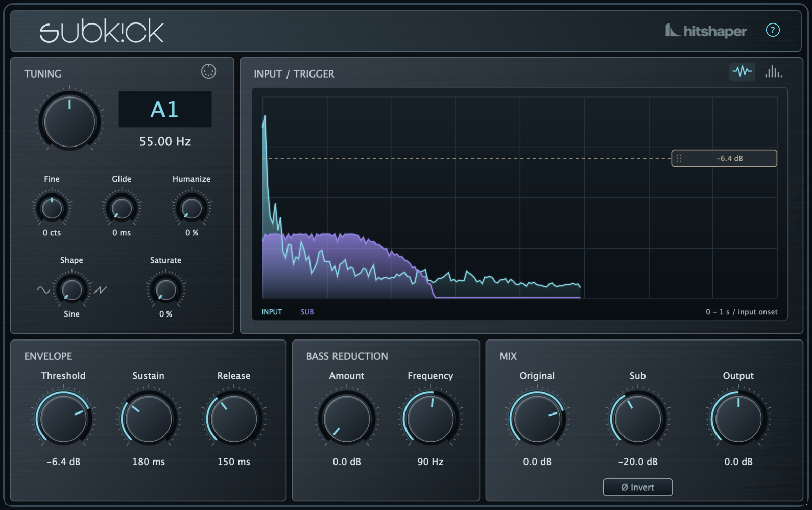Click the -6.4 dB value under Threshold knob
The width and height of the screenshot is (812, 510).
click(x=63, y=462)
